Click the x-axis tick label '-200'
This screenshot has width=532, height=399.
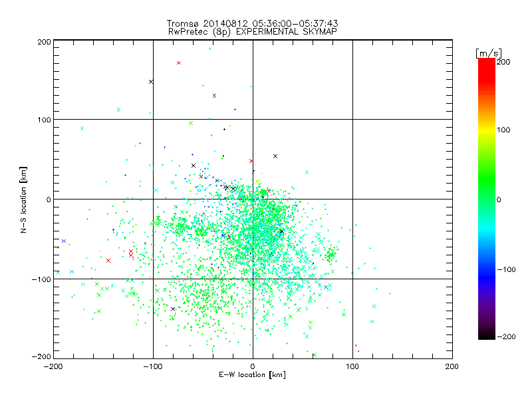[x=53, y=366]
